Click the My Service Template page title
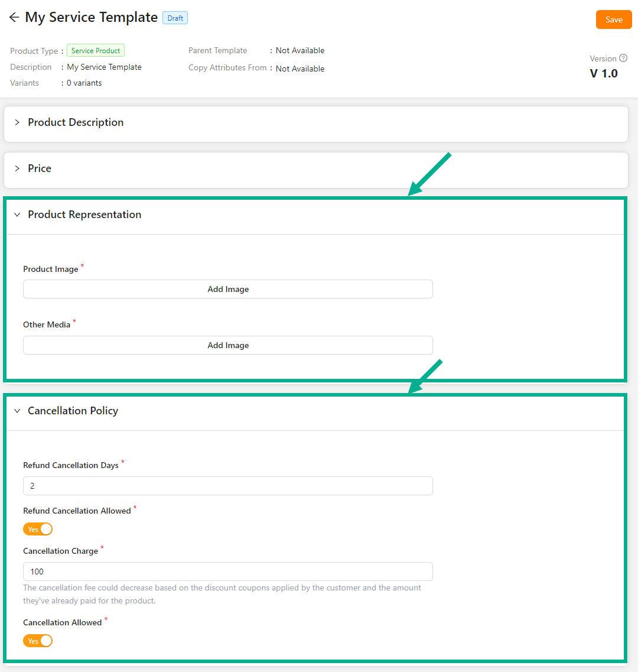638x672 pixels. (x=92, y=18)
